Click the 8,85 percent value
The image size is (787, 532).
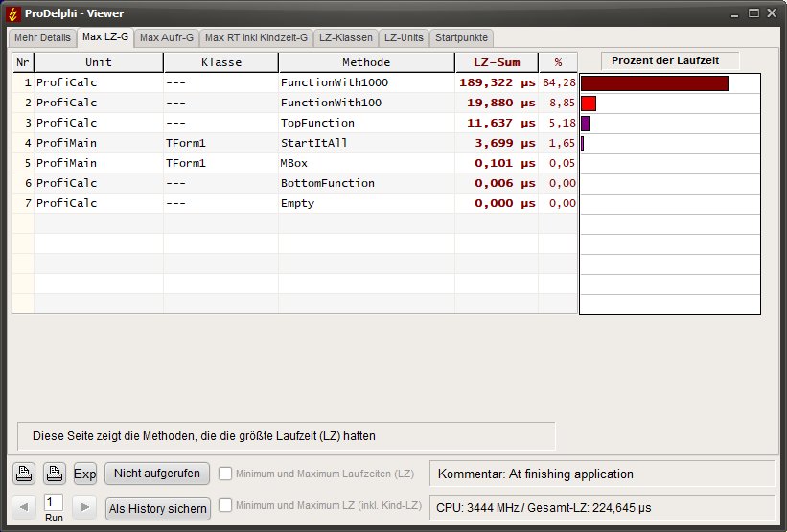coord(562,103)
